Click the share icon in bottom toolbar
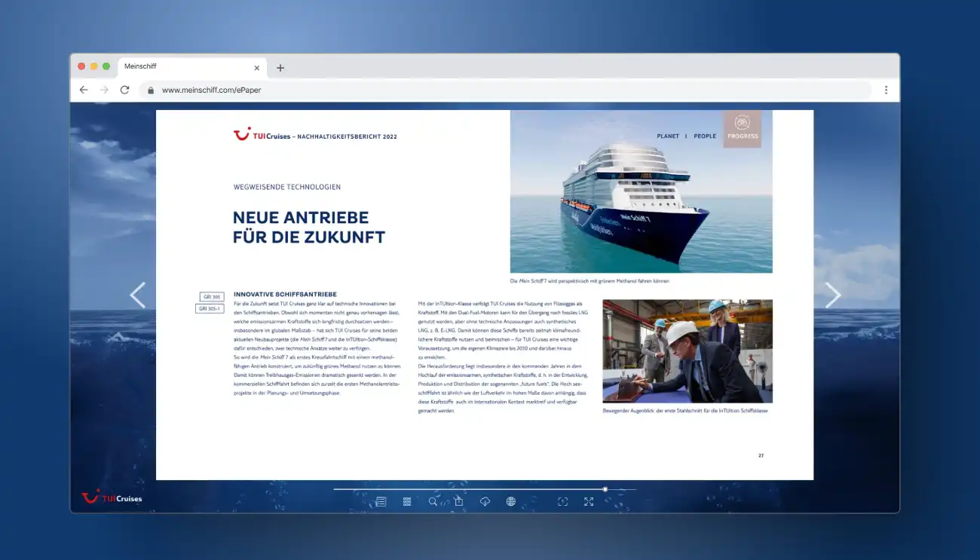The height and width of the screenshot is (560, 980). (x=458, y=501)
